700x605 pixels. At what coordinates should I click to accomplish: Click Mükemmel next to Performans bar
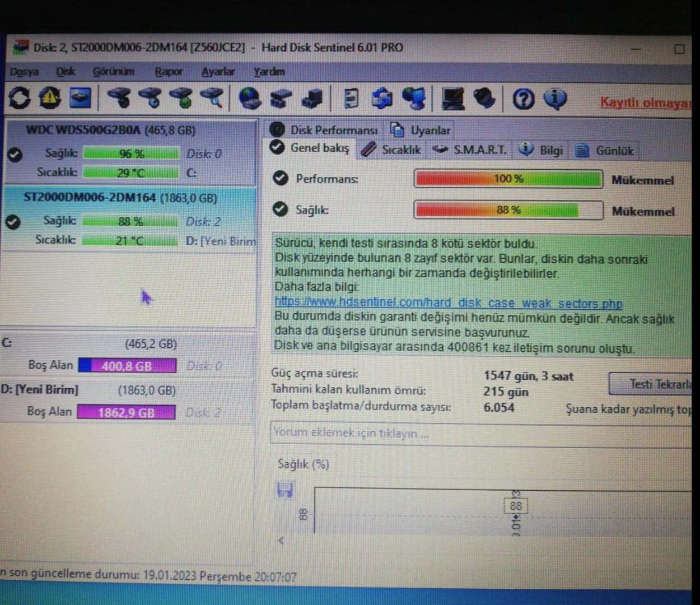coord(643,180)
